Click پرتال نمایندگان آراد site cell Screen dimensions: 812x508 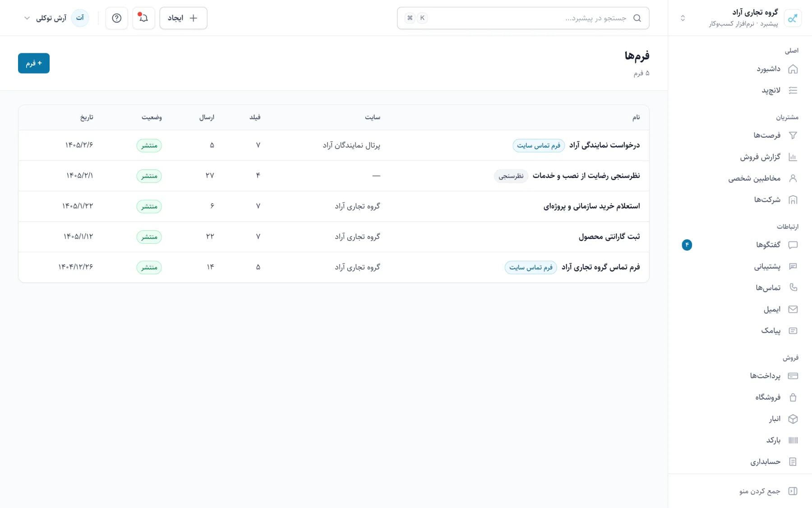[351, 145]
